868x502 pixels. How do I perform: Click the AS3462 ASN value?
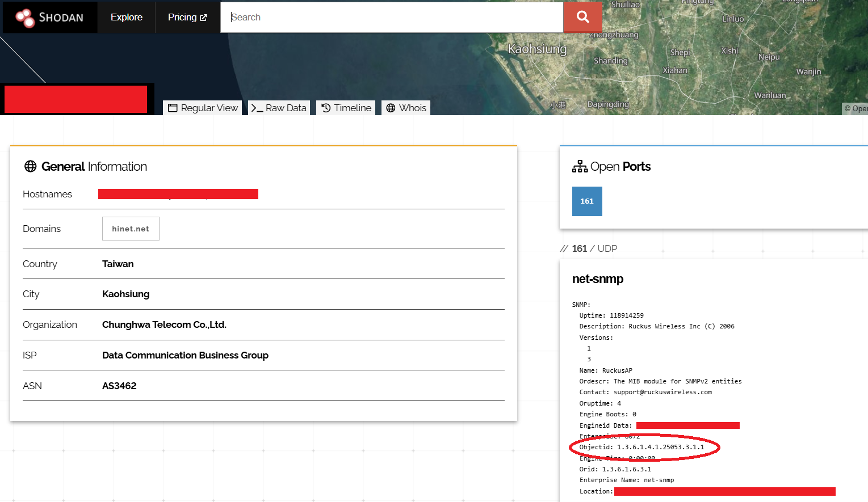119,386
